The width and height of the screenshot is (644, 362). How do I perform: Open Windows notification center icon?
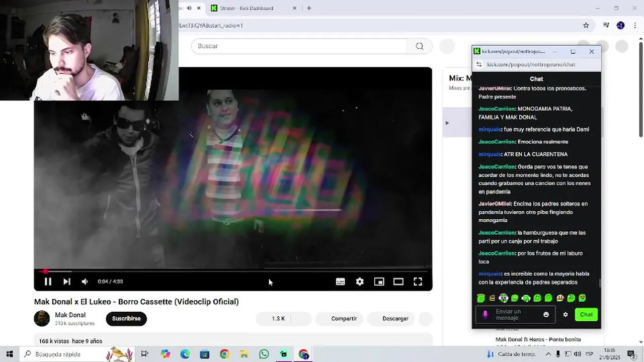631,354
